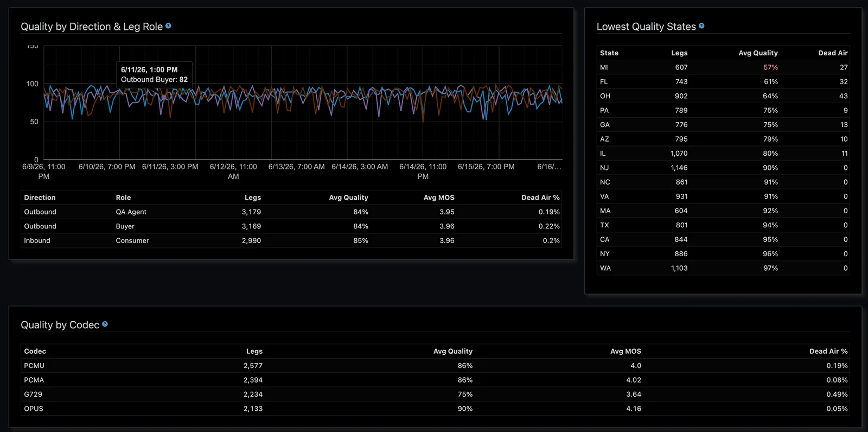Show help info for Quality by Codec
The height and width of the screenshot is (432, 868).
pyautogui.click(x=105, y=325)
